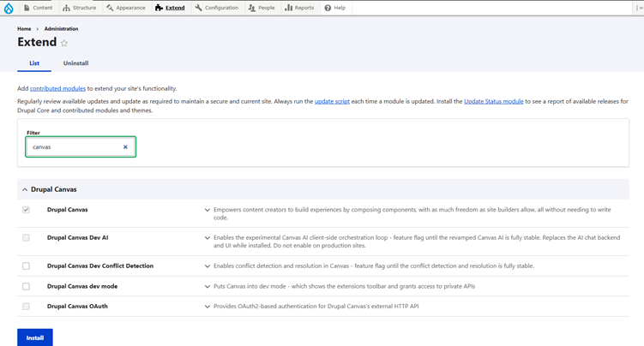Enable Drupal Canvas Dev Conflict Detection checkbox
The height and width of the screenshot is (346, 644).
[x=26, y=266]
